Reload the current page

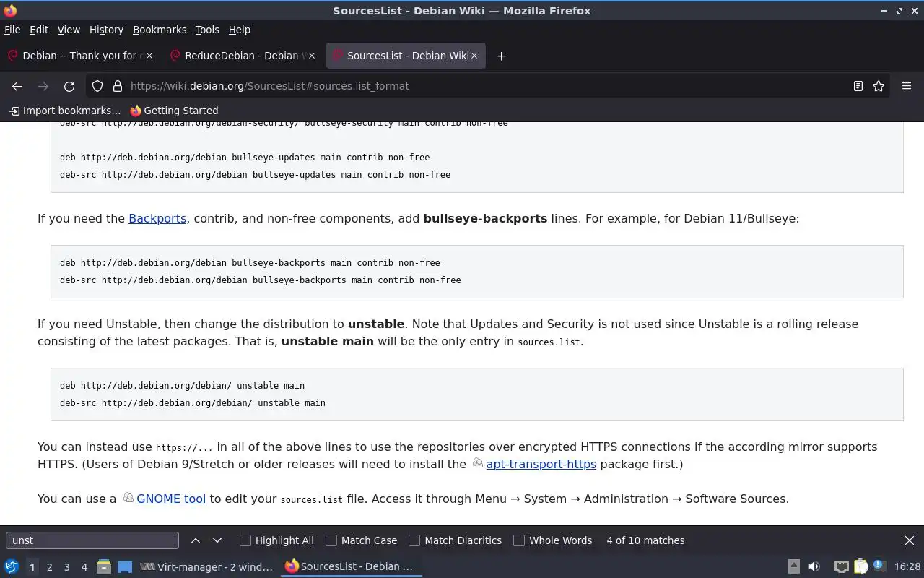tap(69, 86)
